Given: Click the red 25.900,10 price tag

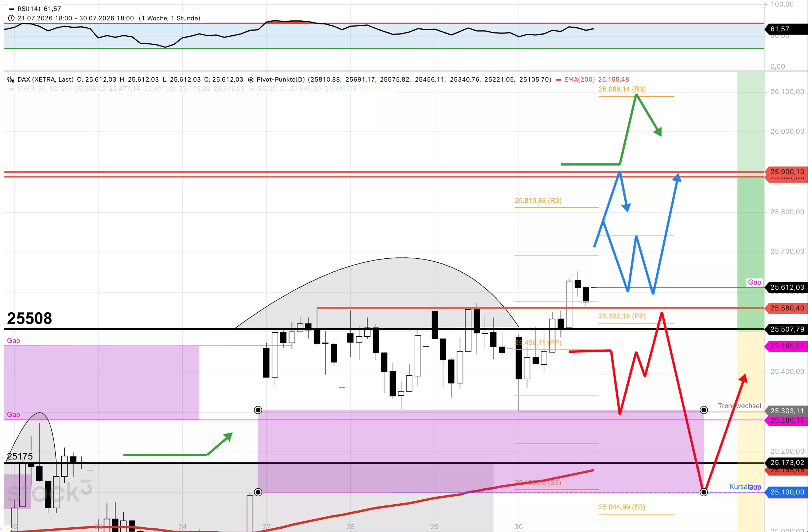Looking at the screenshot, I should pyautogui.click(x=786, y=172).
